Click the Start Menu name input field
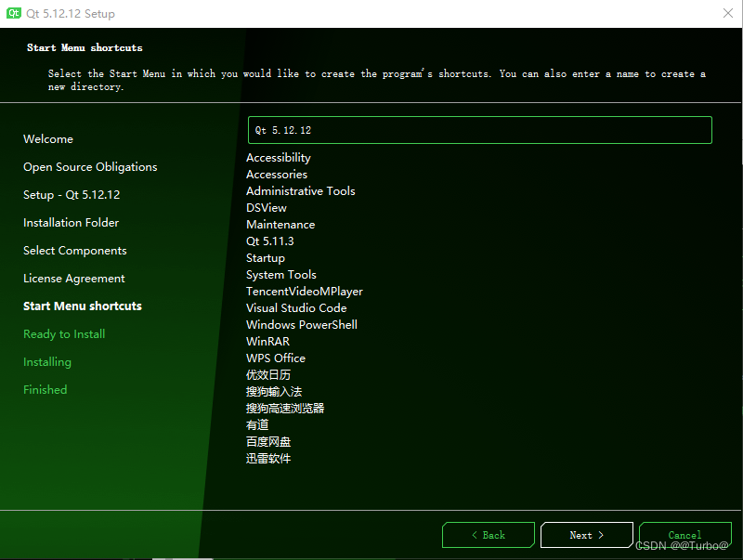743x560 pixels. coord(479,130)
